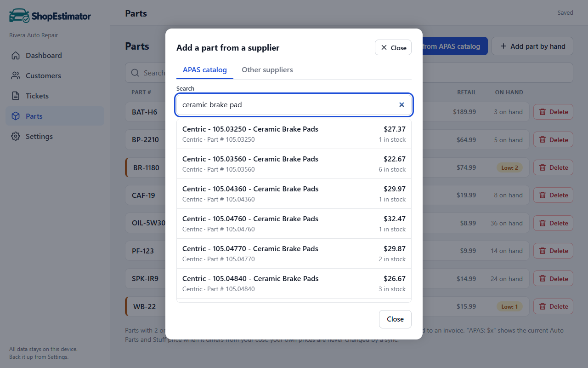Screen dimensions: 588x368
Task: Click the ON HAND column header
Action: (509, 92)
